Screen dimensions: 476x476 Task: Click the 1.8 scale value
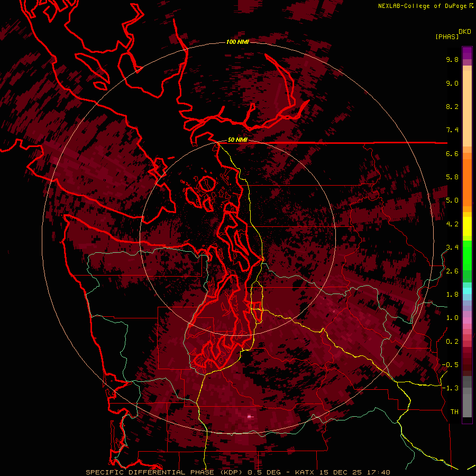point(452,295)
